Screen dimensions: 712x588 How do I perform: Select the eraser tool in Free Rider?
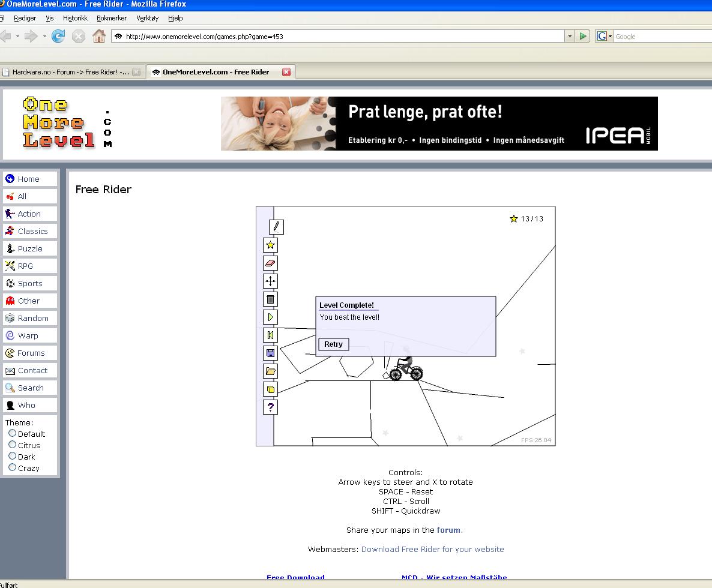pyautogui.click(x=270, y=263)
